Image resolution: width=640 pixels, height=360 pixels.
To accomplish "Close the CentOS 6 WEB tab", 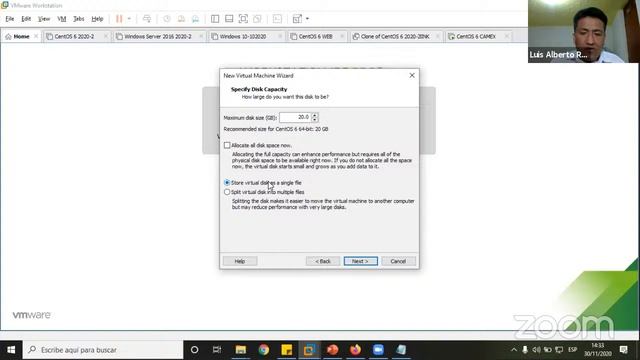I will click(342, 36).
